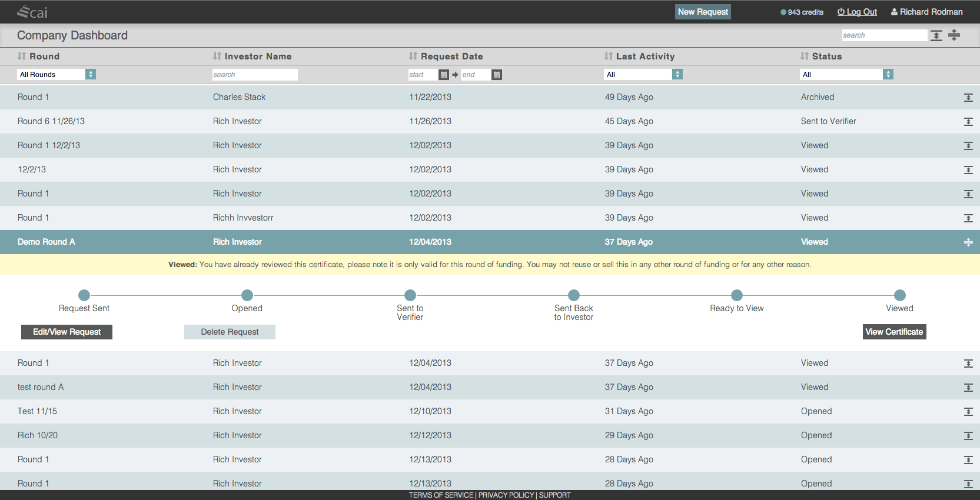Sort by Request Date arrows icon
Screen dimensions: 980x500
[413, 56]
